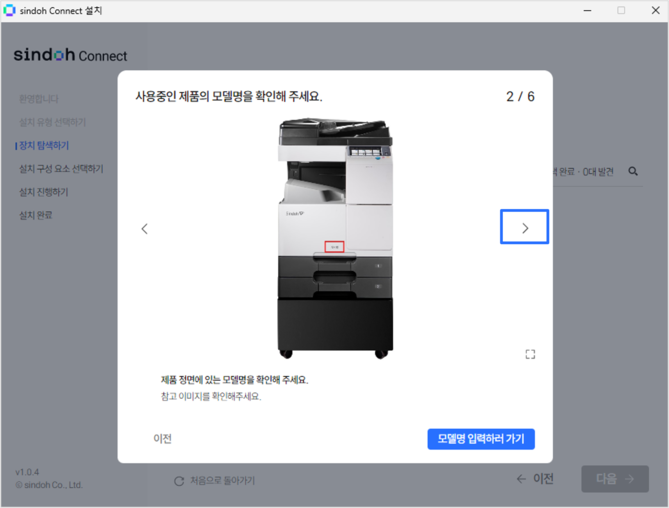Click the version text v1.0.4

coord(27,472)
